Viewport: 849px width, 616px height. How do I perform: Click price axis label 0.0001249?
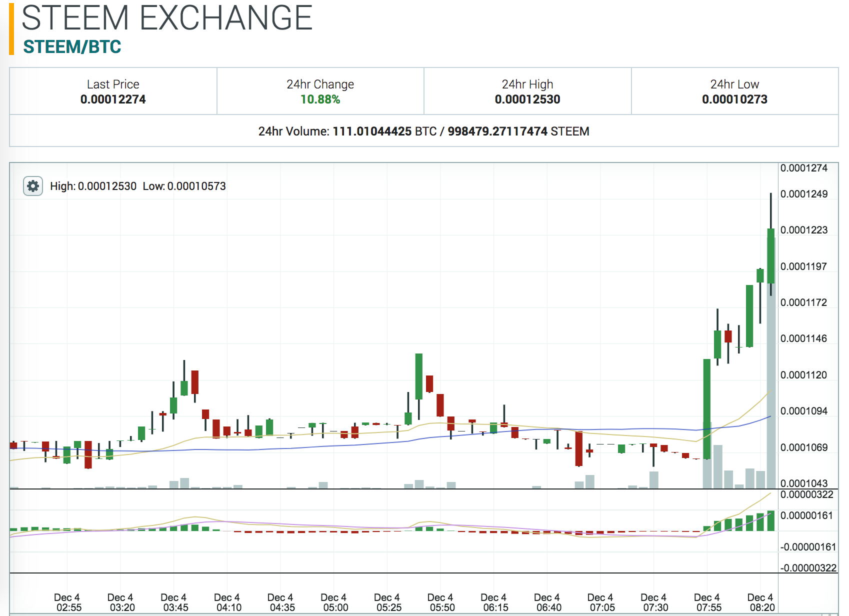click(x=804, y=194)
